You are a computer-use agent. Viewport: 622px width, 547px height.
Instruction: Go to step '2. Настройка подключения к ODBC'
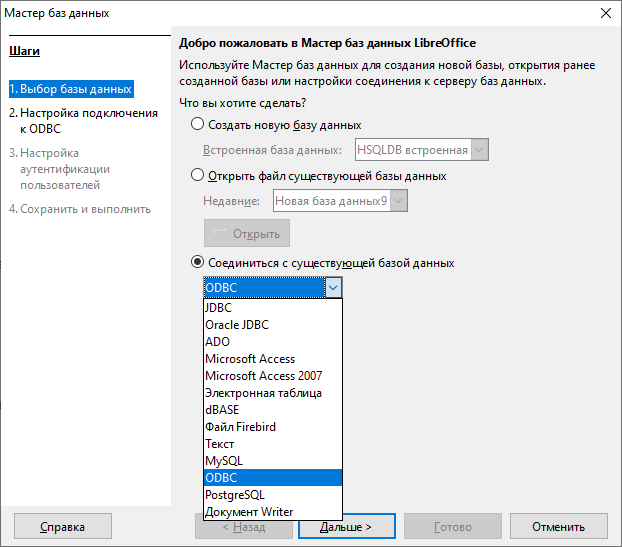coord(83,121)
